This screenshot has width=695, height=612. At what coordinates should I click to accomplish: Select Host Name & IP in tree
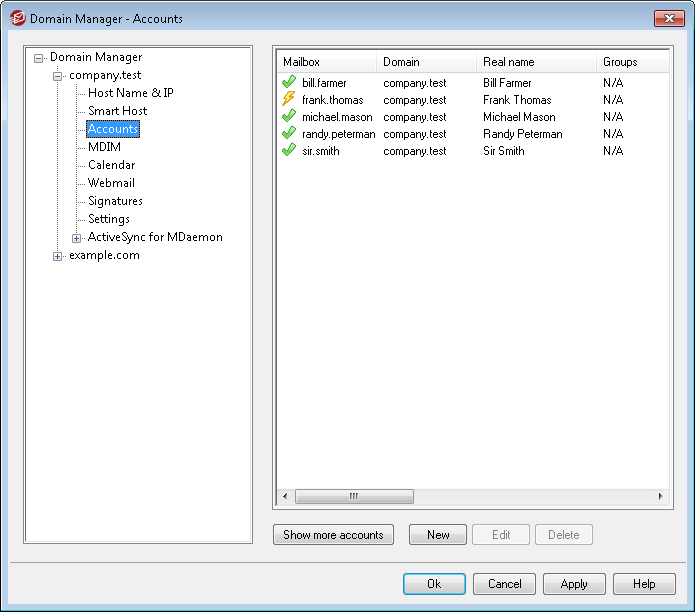point(130,93)
